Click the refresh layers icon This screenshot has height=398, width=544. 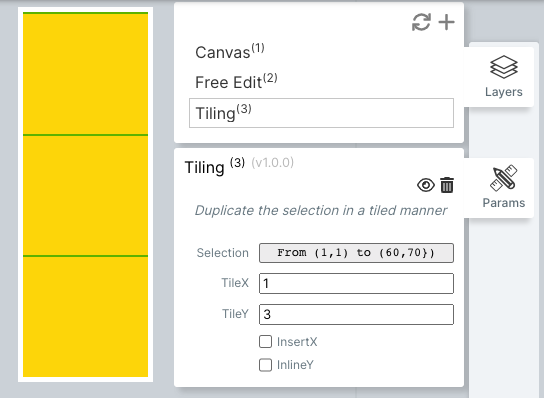(422, 22)
